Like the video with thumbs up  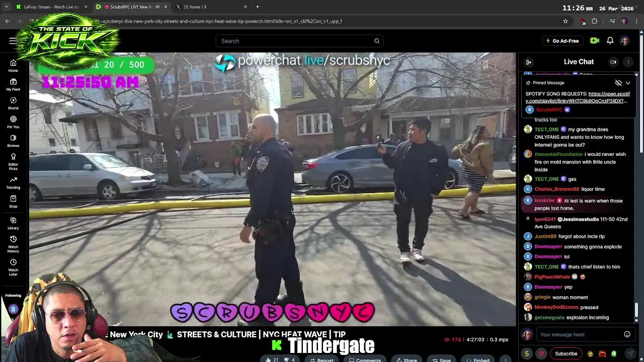(272, 359)
